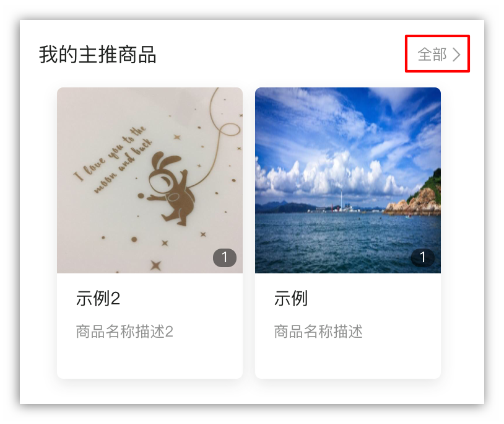Click the number 1 badge on seascape image
504x424 pixels.
[423, 257]
